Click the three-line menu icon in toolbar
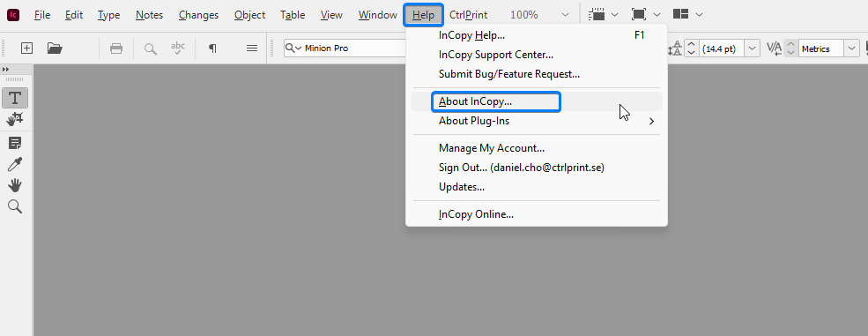The image size is (868, 336). 252,49
